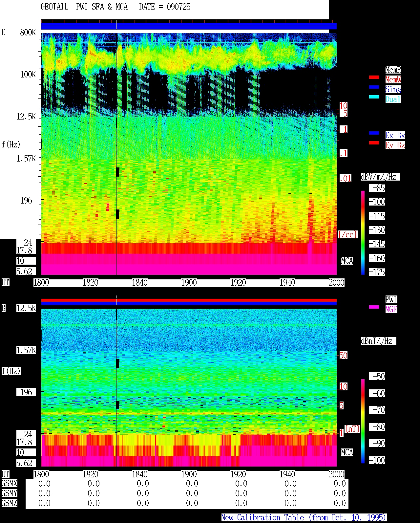This screenshot has height=523, width=420.
Task: Click the blue Ex Bx legend swatch
Action: tap(374, 133)
